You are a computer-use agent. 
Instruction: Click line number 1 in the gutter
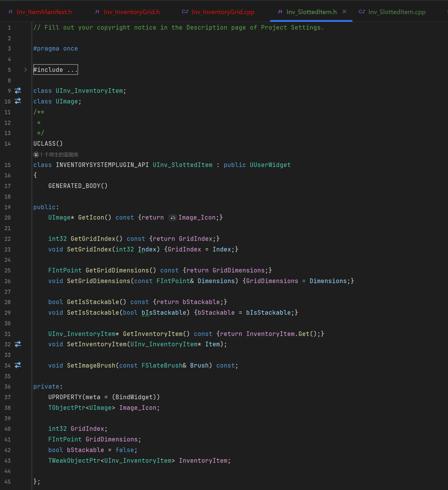(x=9, y=28)
